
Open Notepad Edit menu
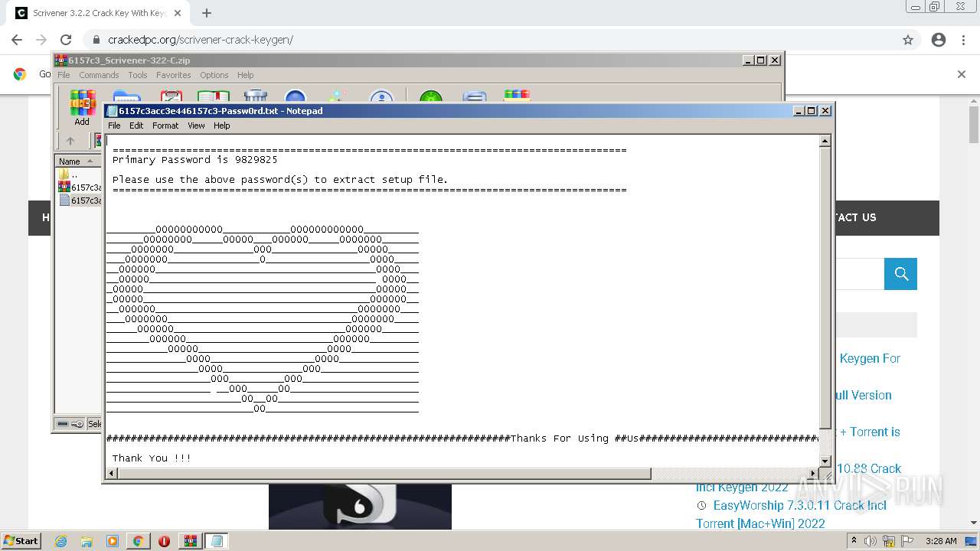click(x=136, y=126)
